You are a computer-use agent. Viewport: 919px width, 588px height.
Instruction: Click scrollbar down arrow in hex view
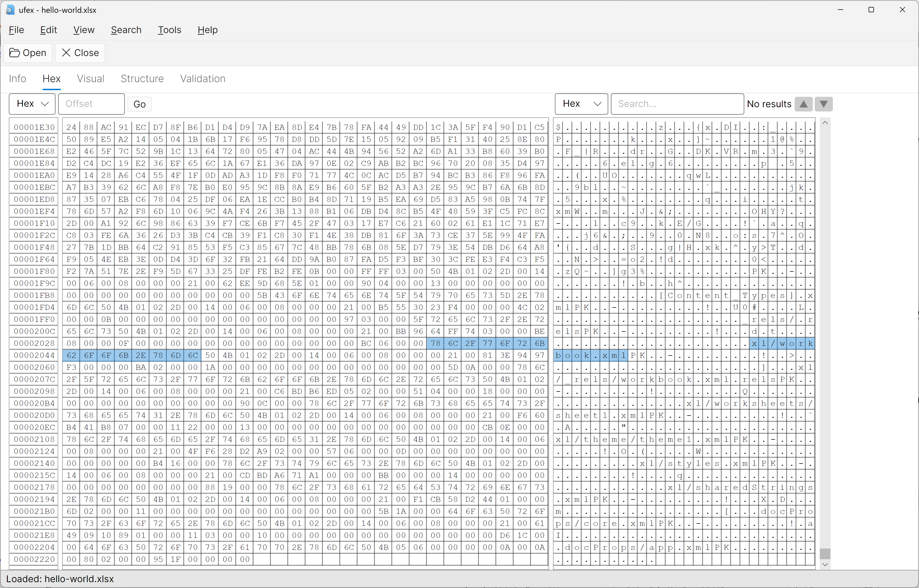click(825, 564)
